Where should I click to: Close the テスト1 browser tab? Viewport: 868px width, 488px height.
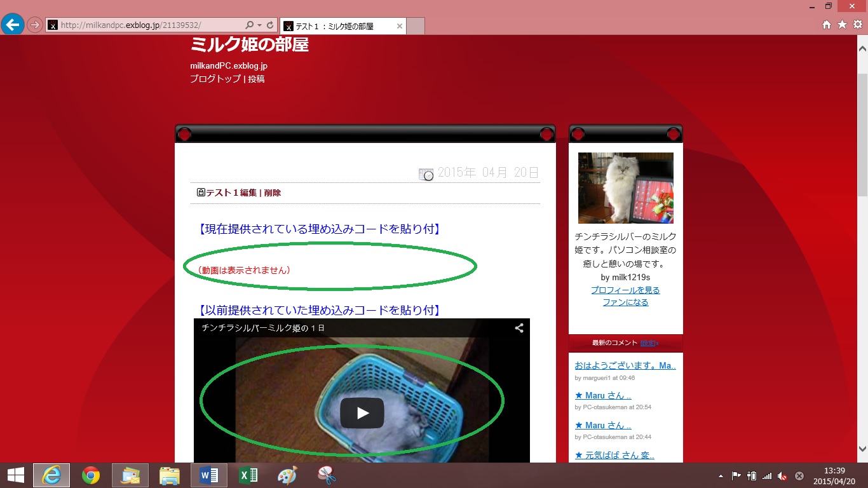coord(400,27)
